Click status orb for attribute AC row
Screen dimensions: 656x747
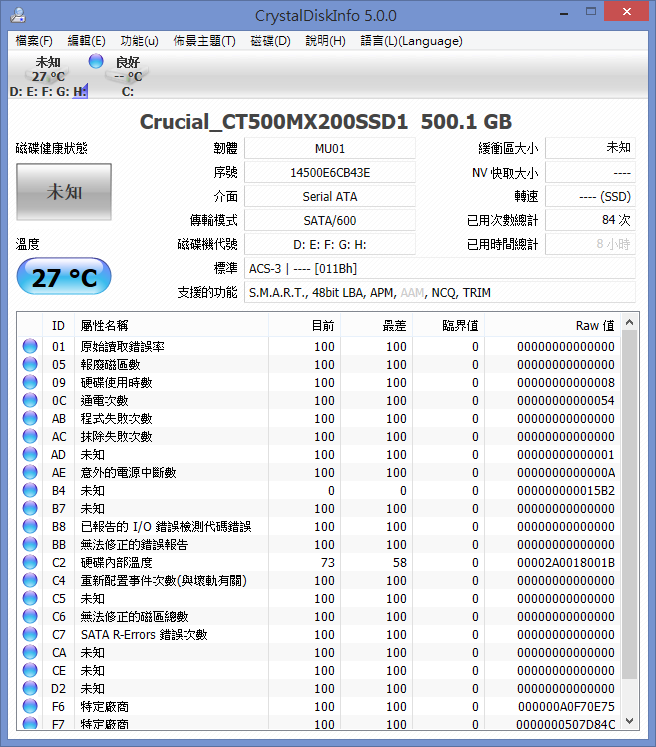[x=30, y=436]
